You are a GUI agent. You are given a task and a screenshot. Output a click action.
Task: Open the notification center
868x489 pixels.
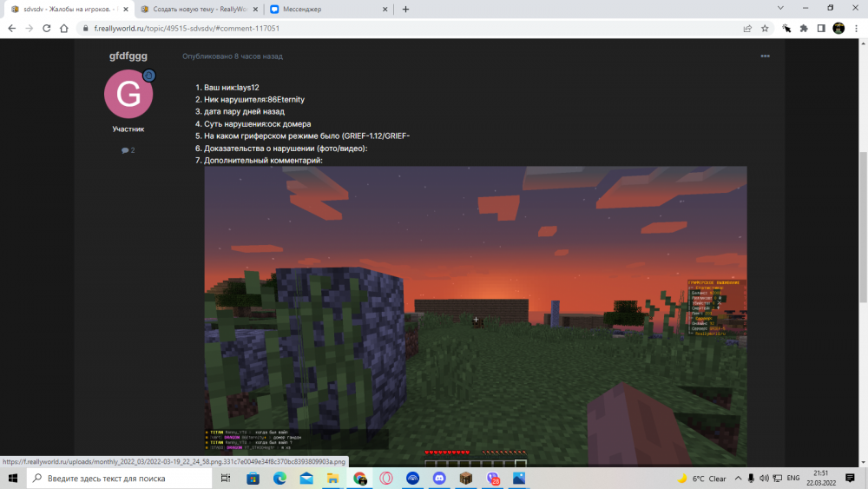tap(850, 478)
